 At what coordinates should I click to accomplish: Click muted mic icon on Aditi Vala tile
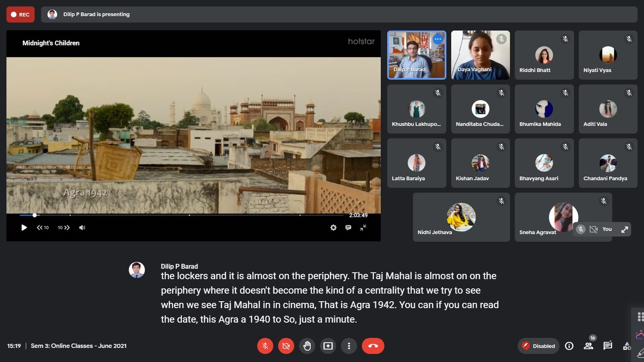[629, 93]
